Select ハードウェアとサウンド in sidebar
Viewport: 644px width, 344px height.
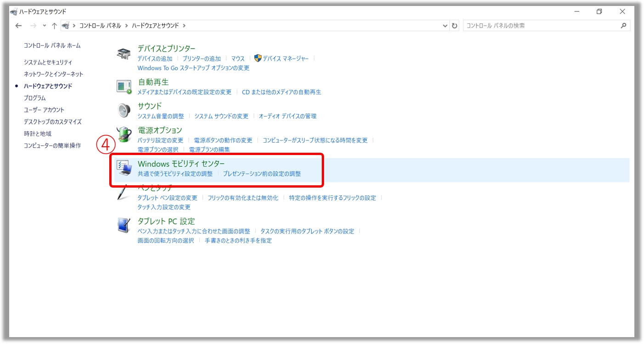point(48,86)
